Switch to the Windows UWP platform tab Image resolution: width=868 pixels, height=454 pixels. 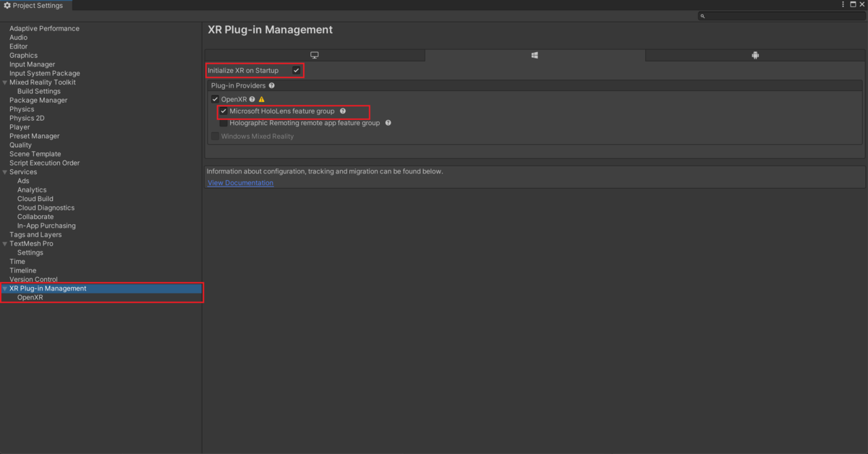coord(535,56)
